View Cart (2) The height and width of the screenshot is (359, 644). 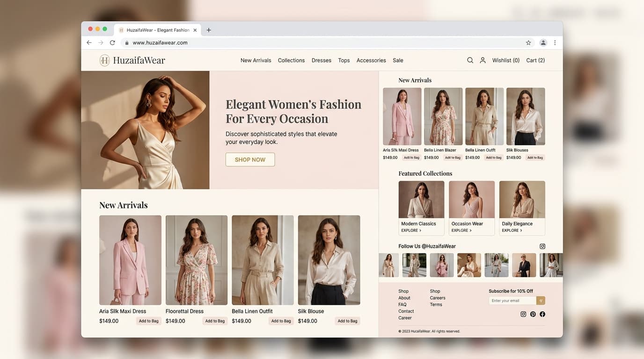[x=535, y=60]
